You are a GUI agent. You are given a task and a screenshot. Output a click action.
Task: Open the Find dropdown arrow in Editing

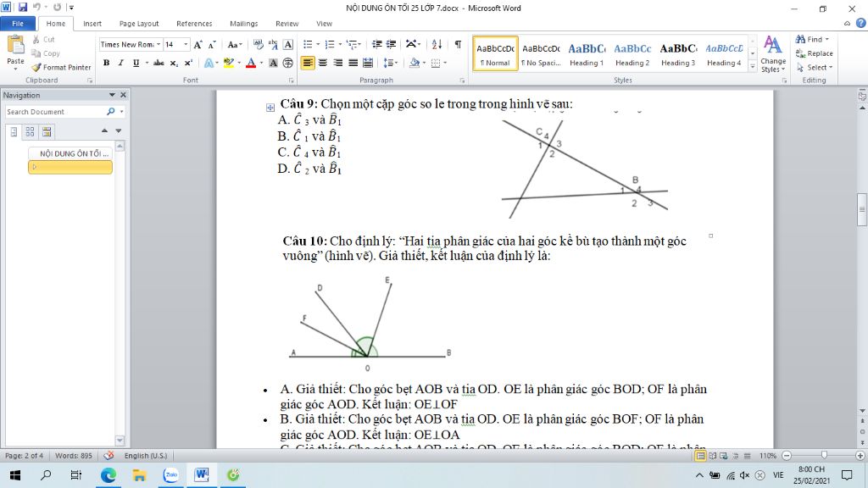(827, 39)
